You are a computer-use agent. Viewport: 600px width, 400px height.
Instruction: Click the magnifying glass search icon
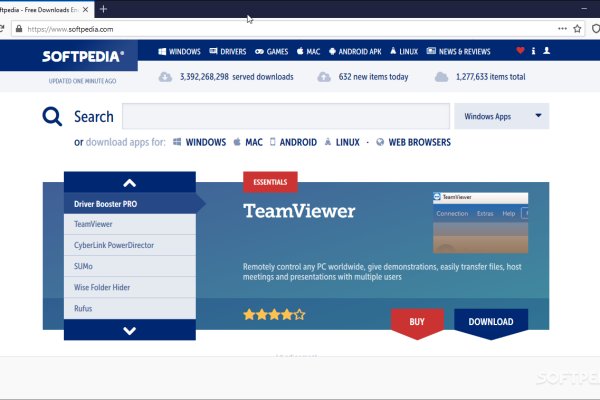(x=52, y=117)
